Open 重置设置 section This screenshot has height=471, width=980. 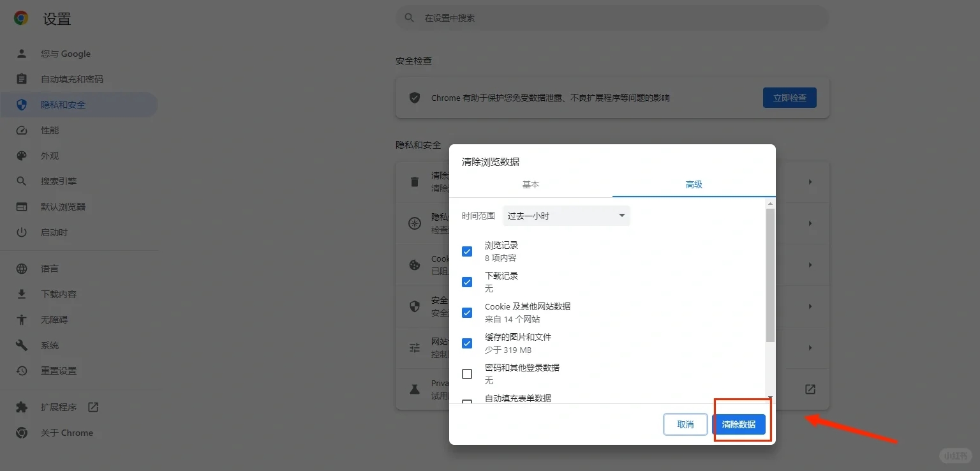click(79, 371)
